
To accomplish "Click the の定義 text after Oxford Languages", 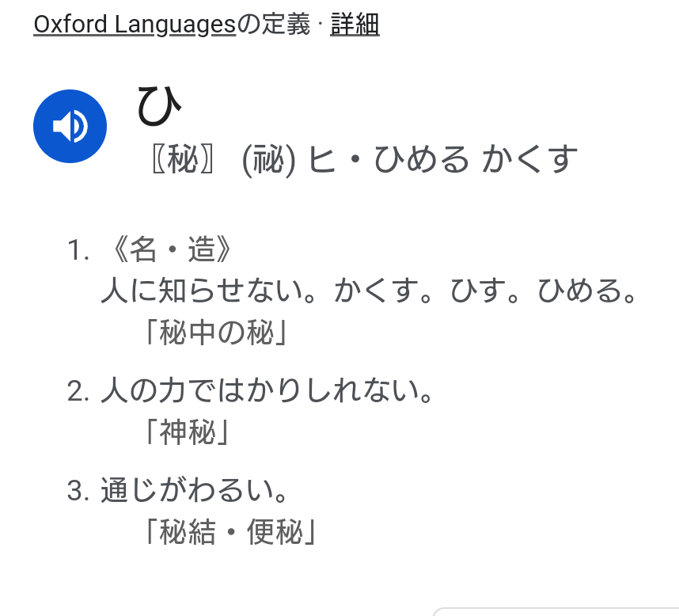I will 274,25.
